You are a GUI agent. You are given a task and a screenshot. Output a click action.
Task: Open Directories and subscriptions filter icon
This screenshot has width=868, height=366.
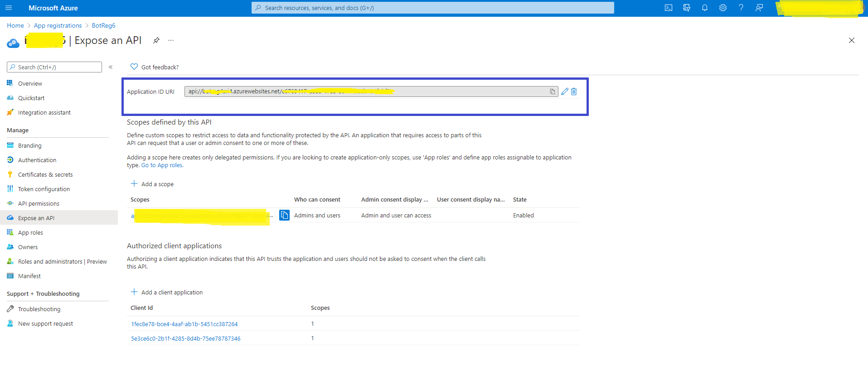click(687, 8)
